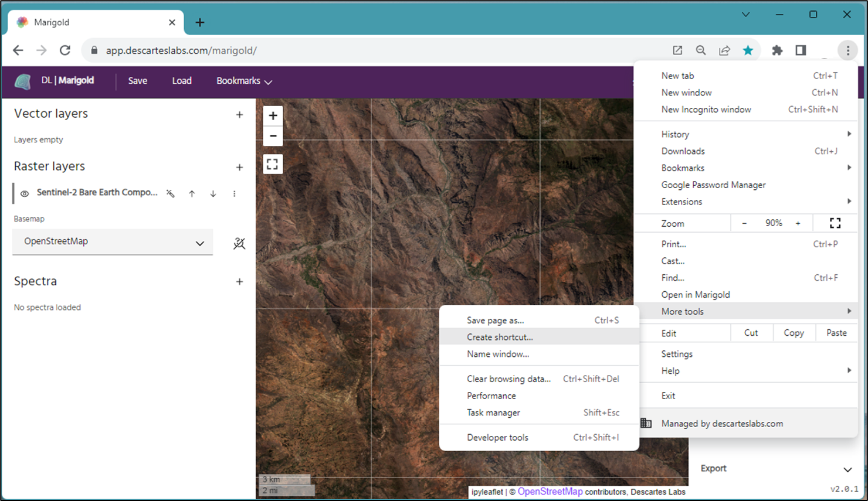Enter fullscreen from Chrome zoom row
Viewport: 868px width, 501px height.
tap(835, 223)
